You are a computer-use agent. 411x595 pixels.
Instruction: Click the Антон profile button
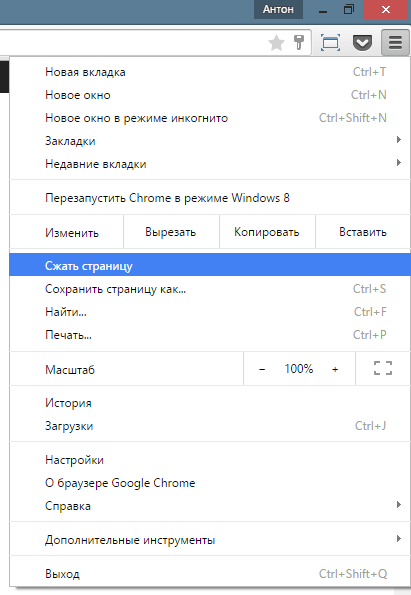click(x=278, y=9)
